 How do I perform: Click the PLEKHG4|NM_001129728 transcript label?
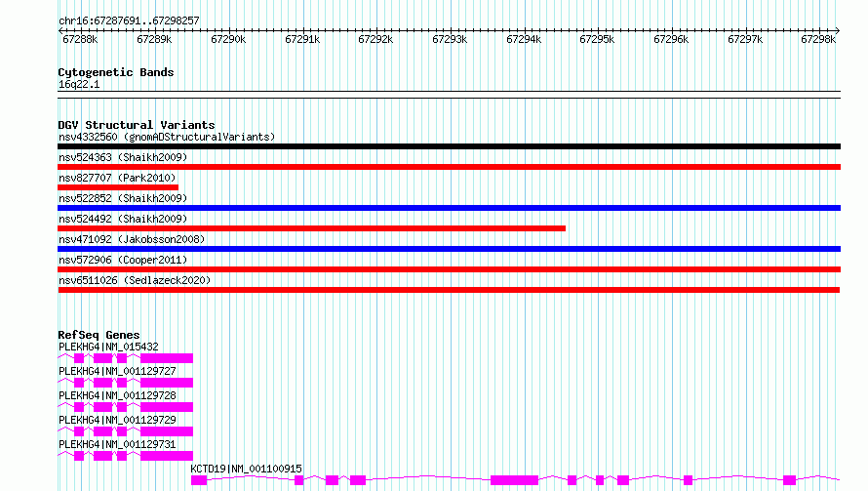[117, 395]
